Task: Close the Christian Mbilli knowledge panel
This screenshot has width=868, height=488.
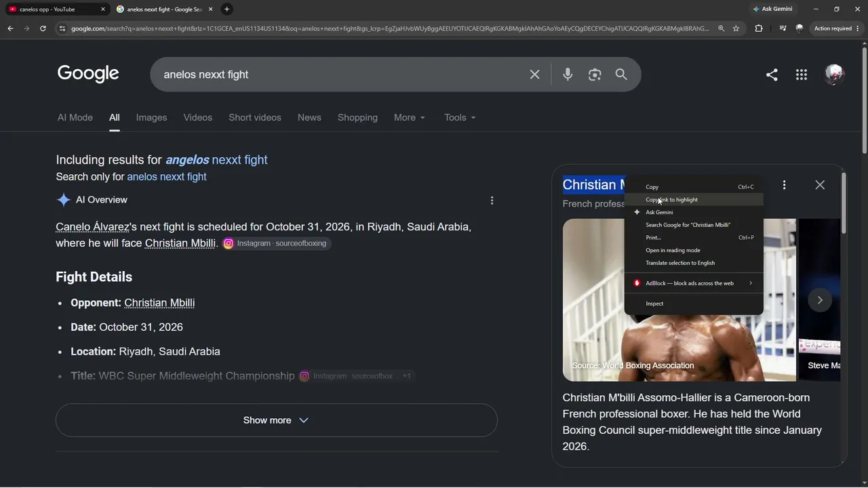Action: [820, 185]
